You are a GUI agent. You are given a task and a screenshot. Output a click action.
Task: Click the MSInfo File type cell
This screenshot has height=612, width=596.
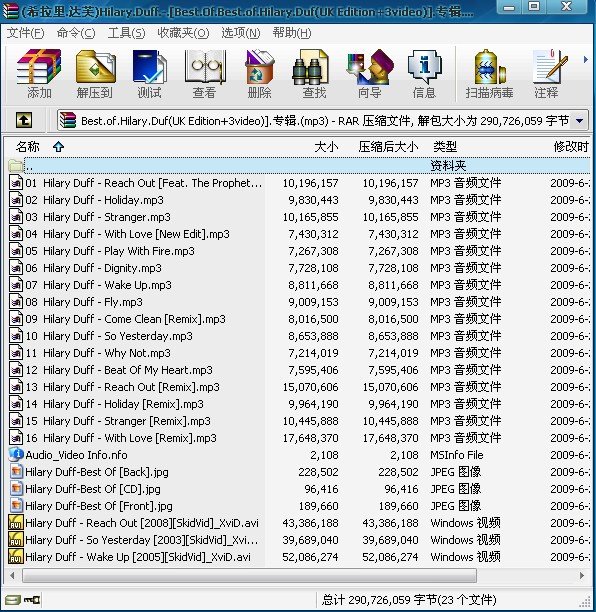[457, 455]
